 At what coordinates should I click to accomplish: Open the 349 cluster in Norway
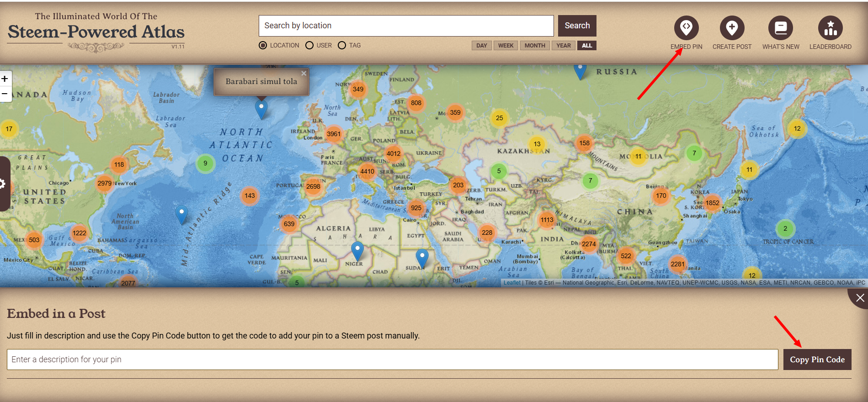pos(358,89)
